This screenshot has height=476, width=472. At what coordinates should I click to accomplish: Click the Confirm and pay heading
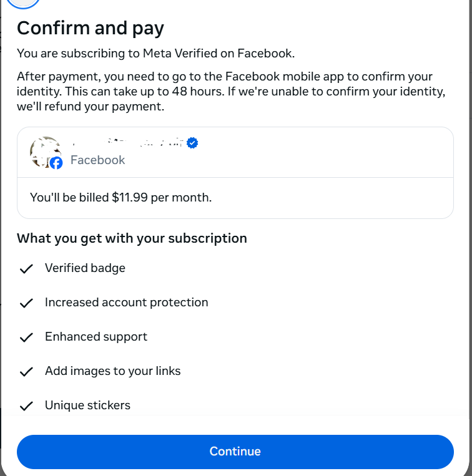(90, 28)
